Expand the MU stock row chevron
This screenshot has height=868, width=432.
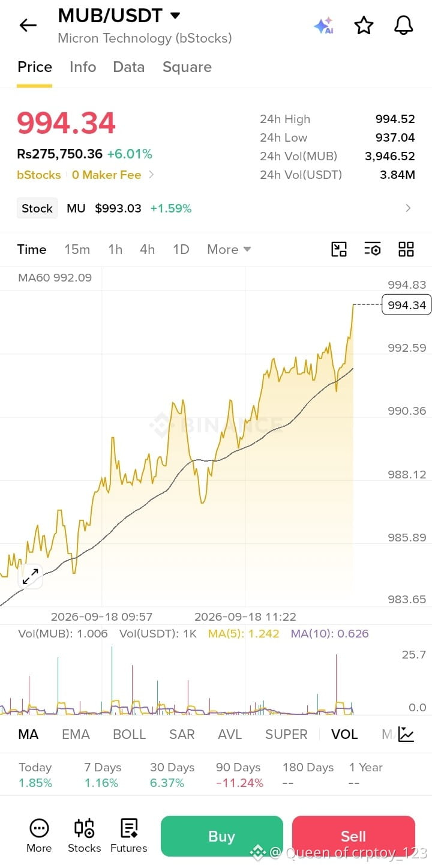(x=408, y=208)
